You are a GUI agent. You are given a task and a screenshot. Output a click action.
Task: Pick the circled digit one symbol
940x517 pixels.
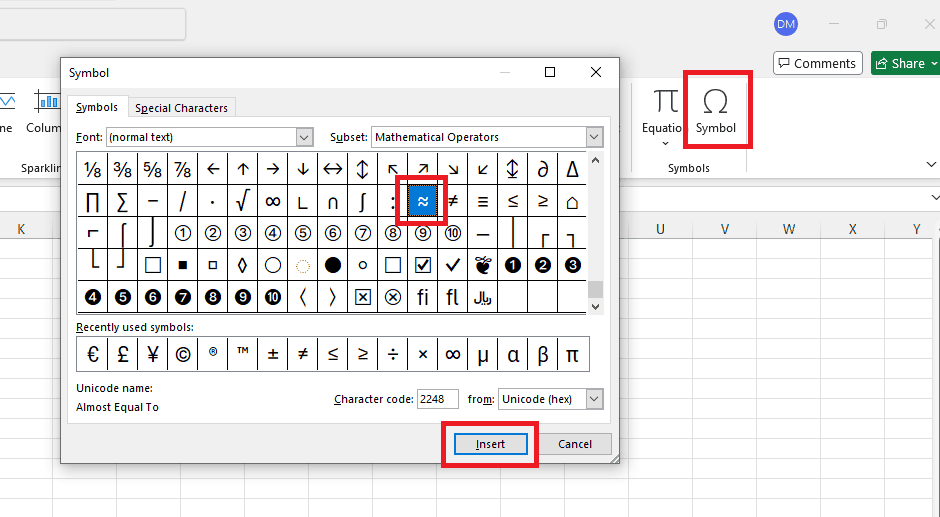[x=182, y=233]
